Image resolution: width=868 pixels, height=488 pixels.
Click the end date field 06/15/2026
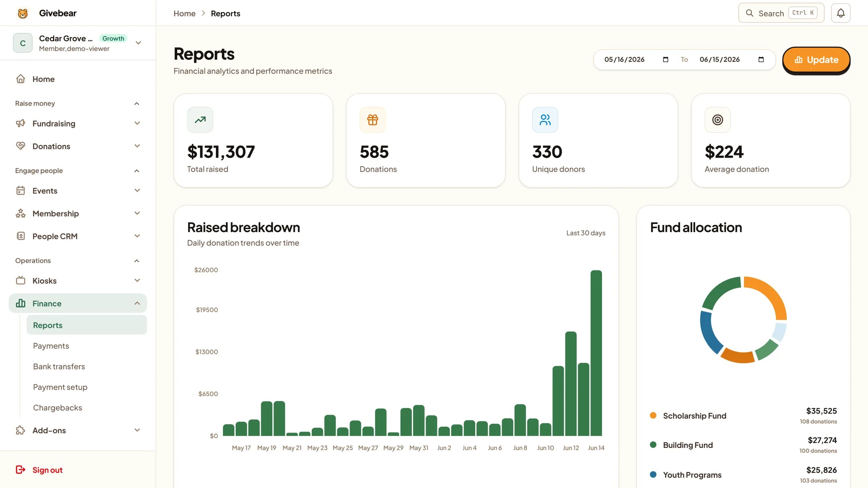coord(732,60)
